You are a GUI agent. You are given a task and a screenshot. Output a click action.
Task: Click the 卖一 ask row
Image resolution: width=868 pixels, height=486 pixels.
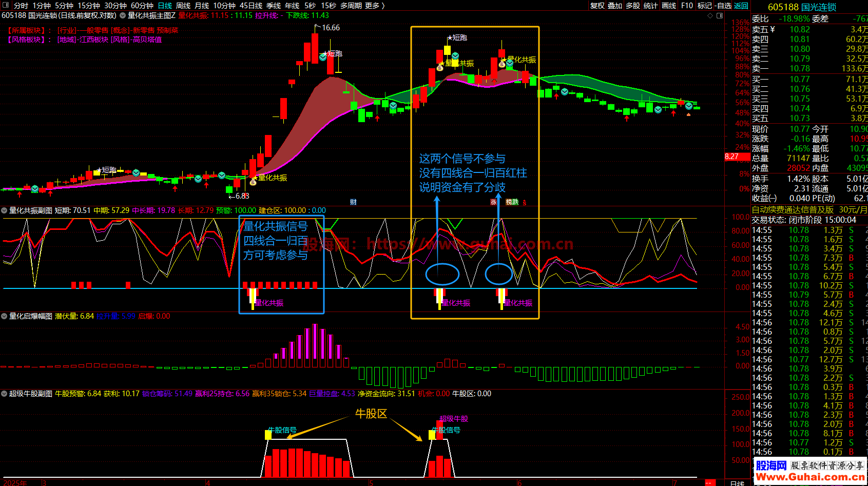(809, 68)
